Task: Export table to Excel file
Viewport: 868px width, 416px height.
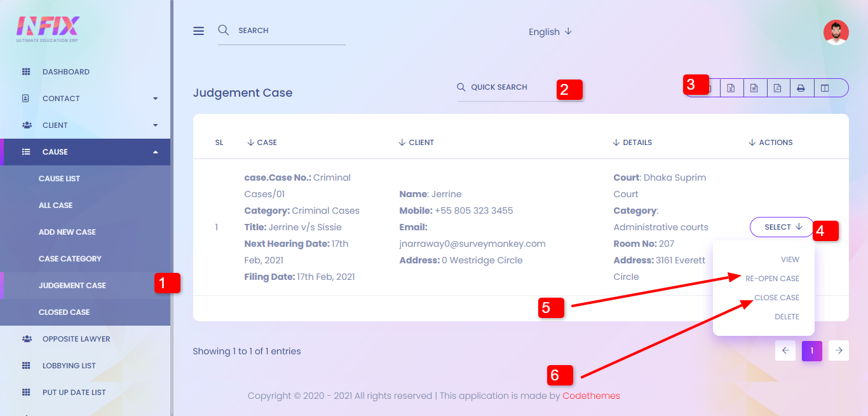Action: (731, 88)
